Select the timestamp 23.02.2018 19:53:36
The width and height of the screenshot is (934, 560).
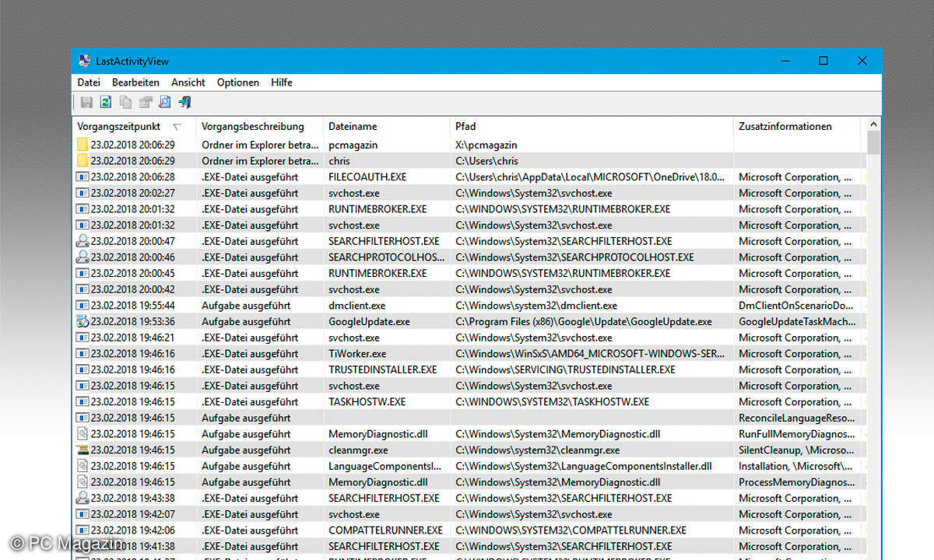click(132, 321)
